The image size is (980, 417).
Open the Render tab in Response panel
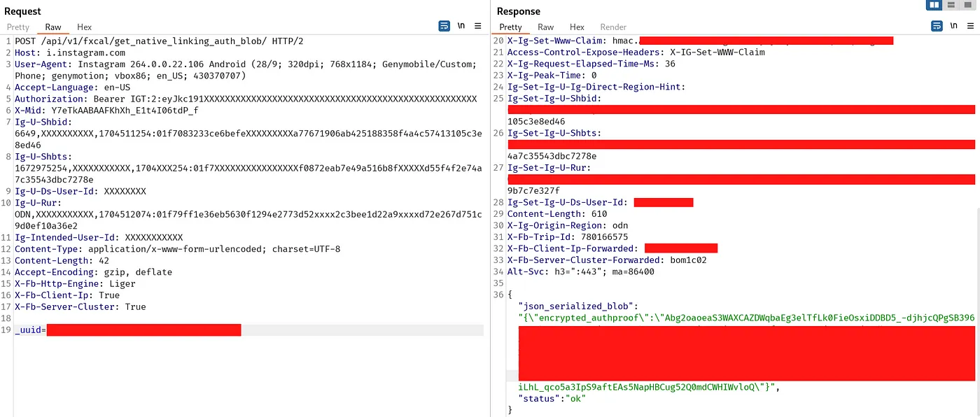613,27
